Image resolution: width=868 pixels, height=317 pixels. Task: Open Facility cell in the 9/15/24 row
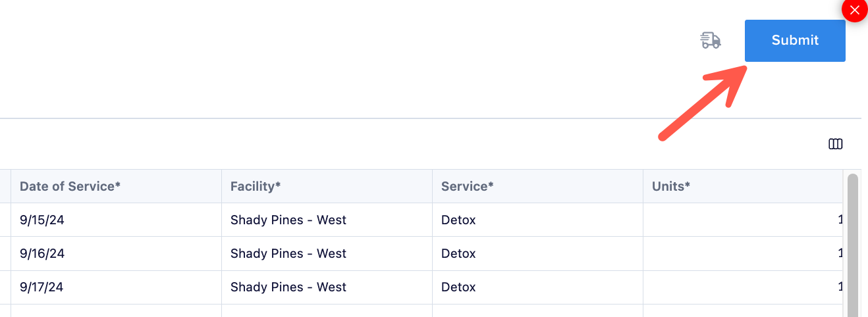coord(327,220)
